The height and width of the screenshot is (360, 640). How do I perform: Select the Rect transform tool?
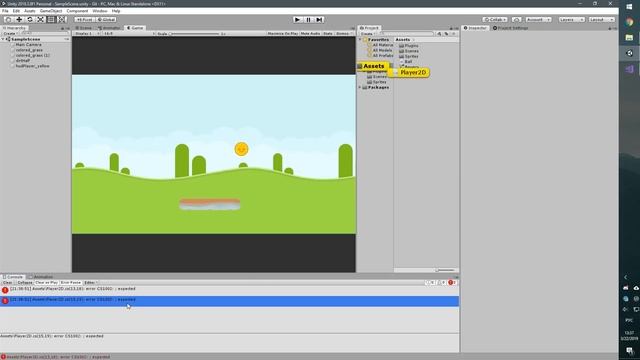tap(51, 20)
